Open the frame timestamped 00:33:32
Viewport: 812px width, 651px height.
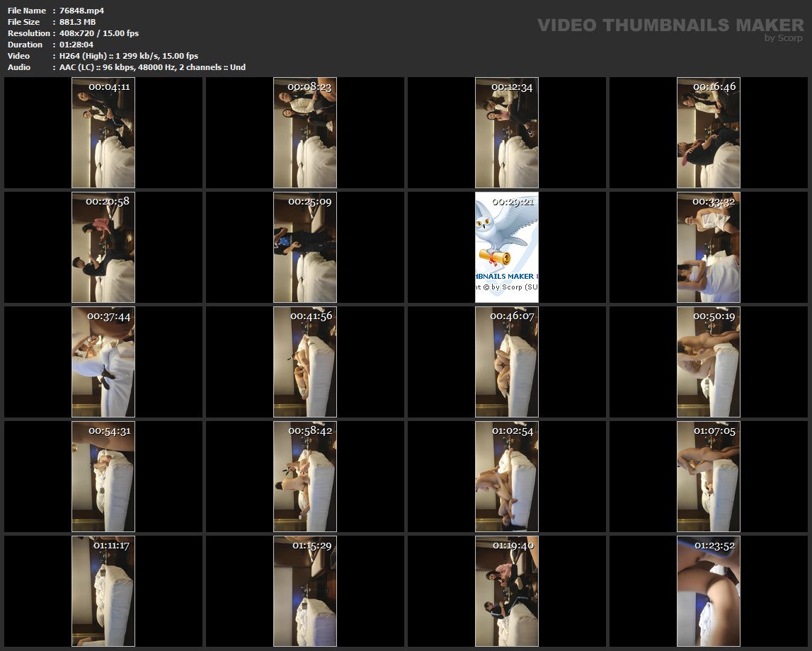[x=709, y=247]
